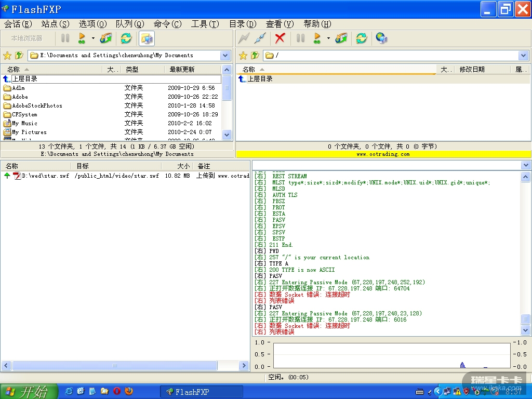Refresh the remote pane file list

click(361, 38)
